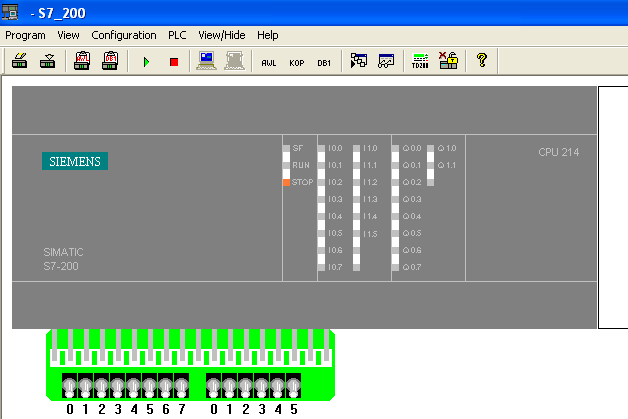628x419 pixels.
Task: Toggle switch 6 in the eight-switch bank
Action: 165,386
